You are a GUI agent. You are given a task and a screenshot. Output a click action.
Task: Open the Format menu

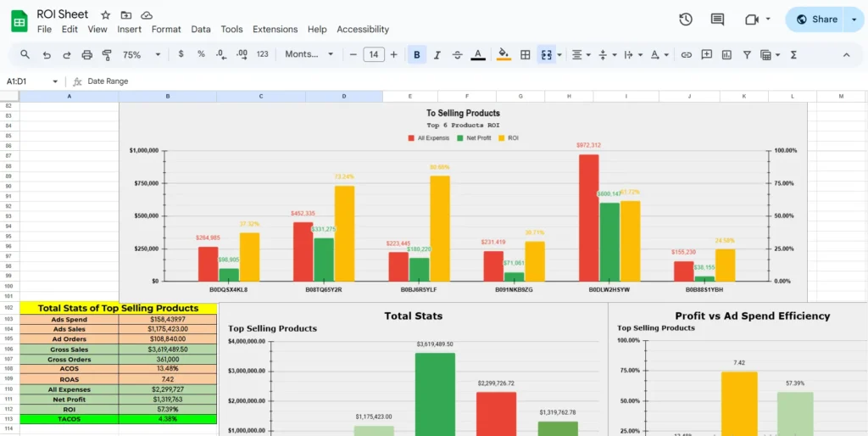[166, 29]
